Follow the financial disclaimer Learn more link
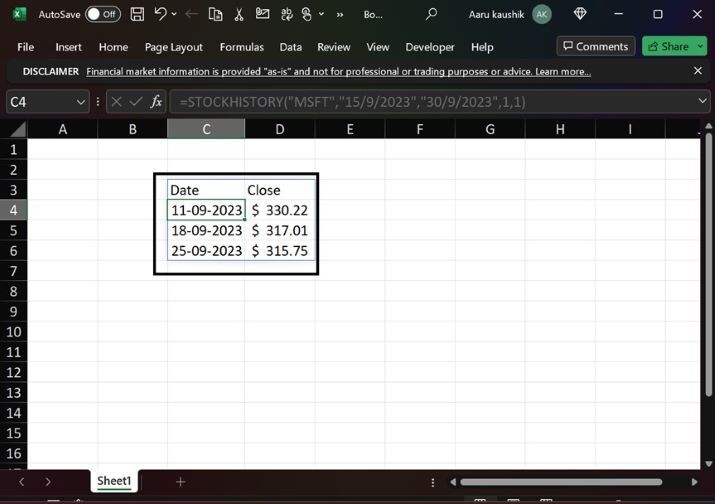The image size is (715, 504). click(x=563, y=72)
